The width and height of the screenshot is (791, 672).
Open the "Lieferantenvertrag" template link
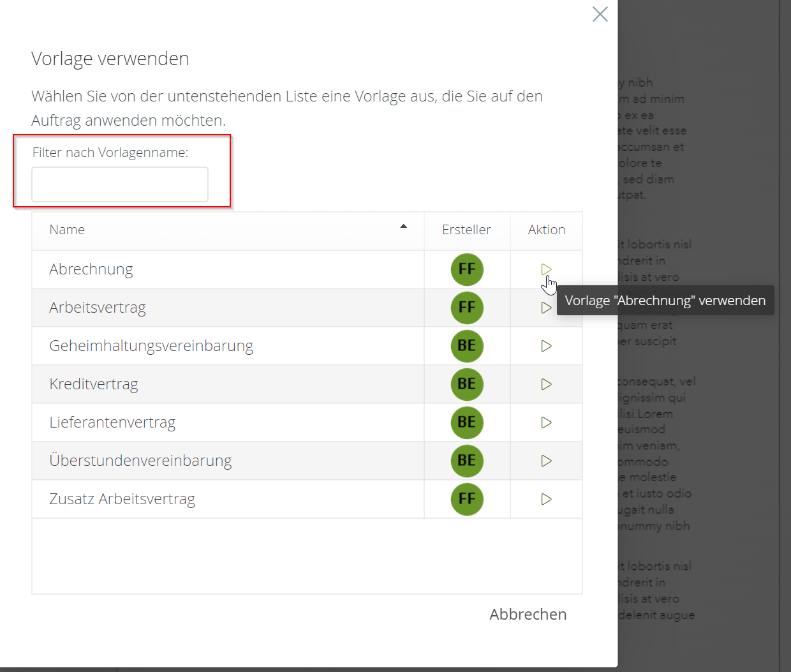[x=112, y=422]
